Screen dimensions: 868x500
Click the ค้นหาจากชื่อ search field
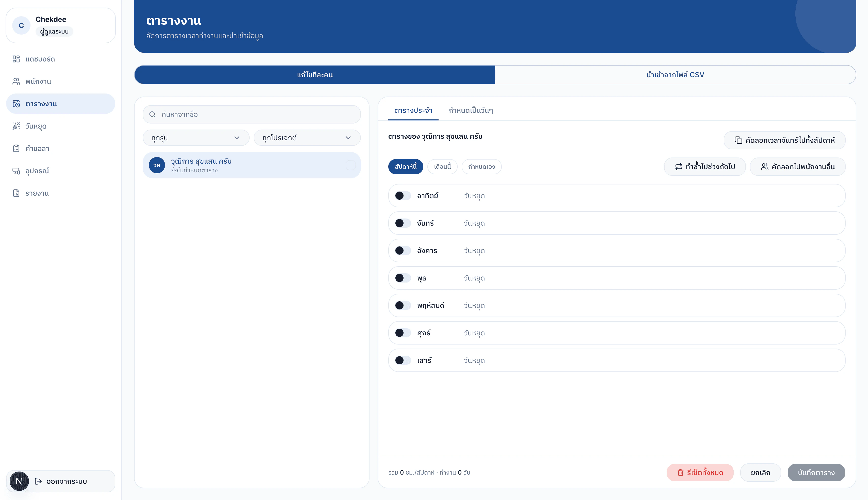[252, 114]
